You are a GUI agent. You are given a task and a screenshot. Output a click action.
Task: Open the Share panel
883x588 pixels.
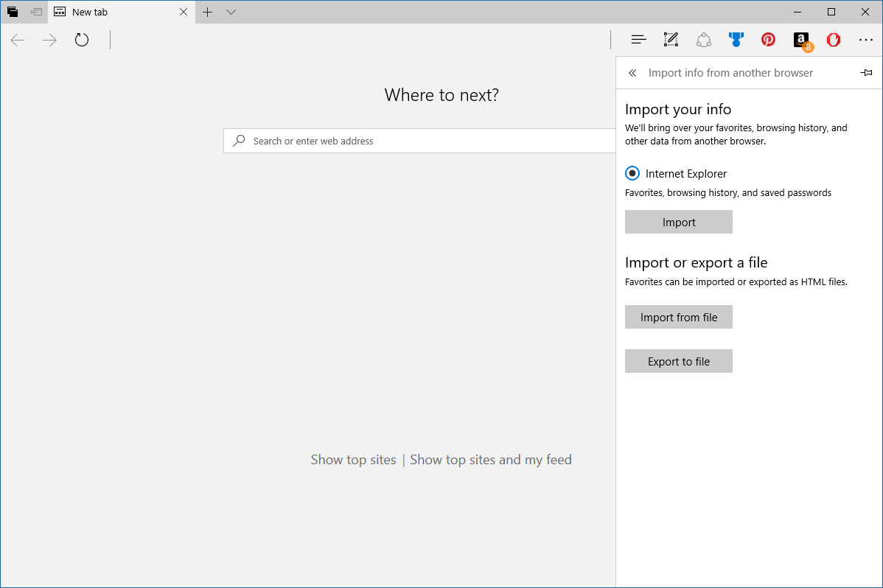703,40
